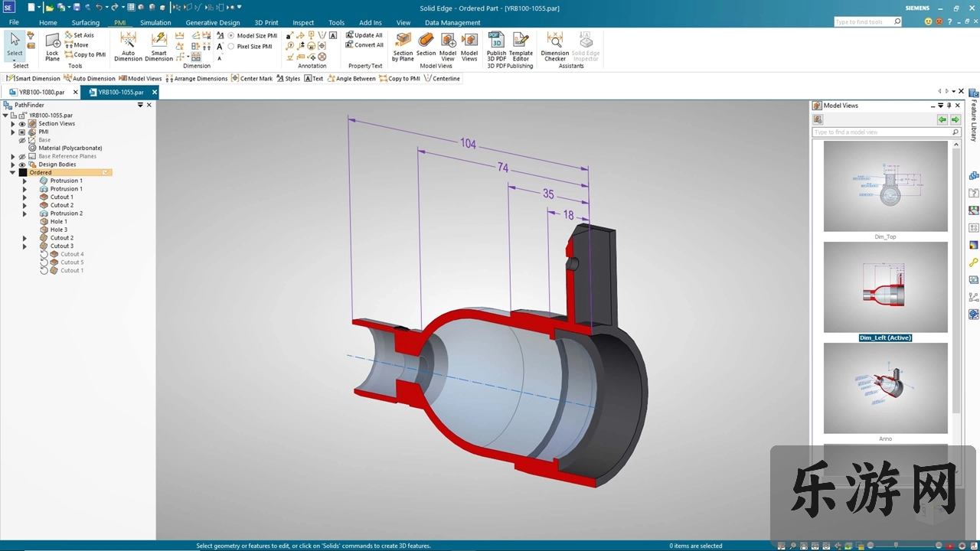Click Angle Between in command bar

[x=351, y=78]
